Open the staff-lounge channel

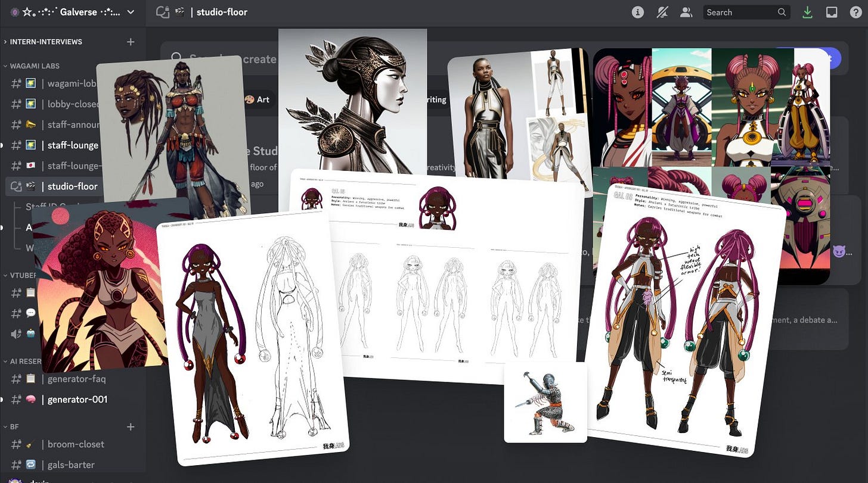pyautogui.click(x=72, y=145)
